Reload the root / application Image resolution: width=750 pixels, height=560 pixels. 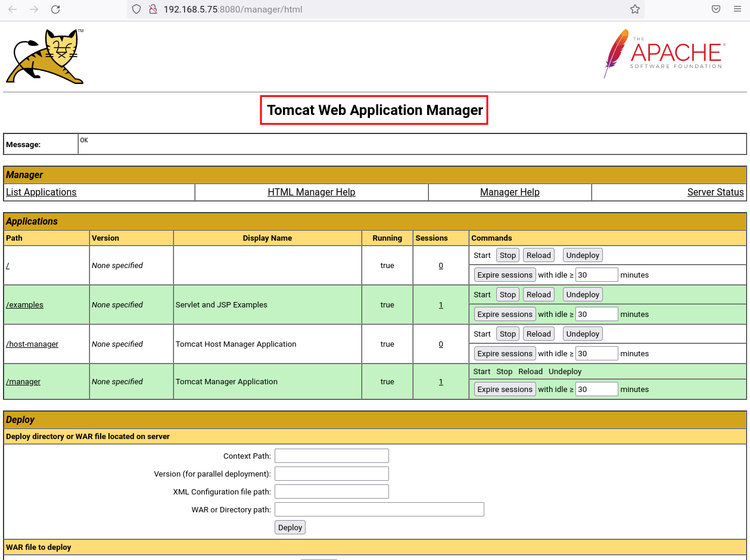tap(539, 255)
